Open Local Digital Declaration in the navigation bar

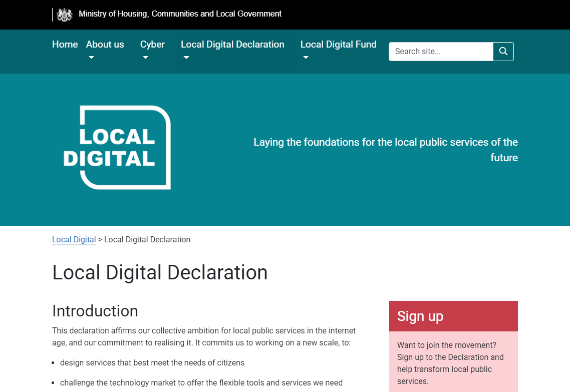[232, 45]
